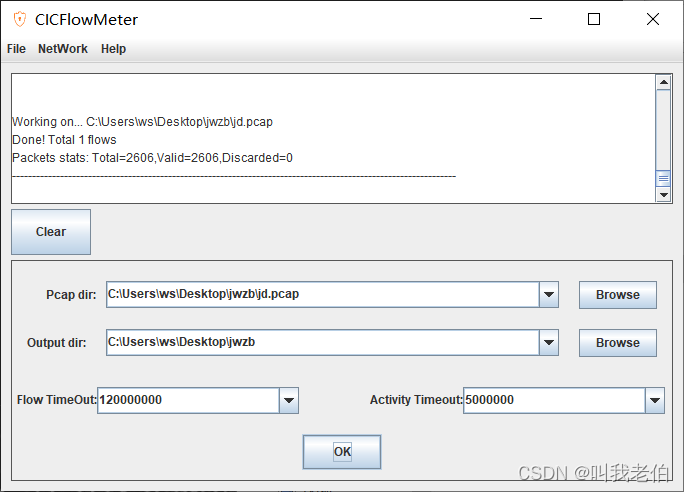Close the CICFlowMeter window
The height and width of the screenshot is (492, 684).
[x=653, y=19]
